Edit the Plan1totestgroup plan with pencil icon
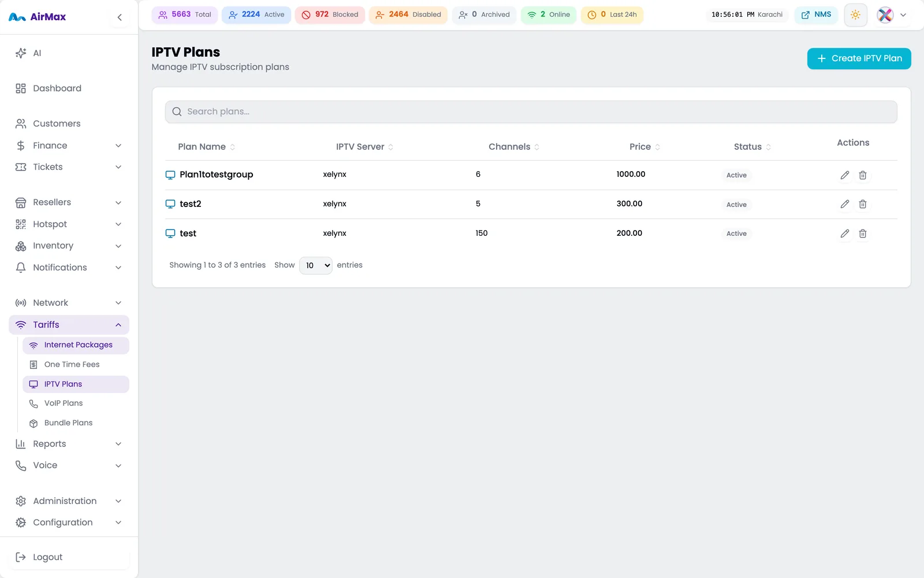924x578 pixels. click(x=844, y=175)
